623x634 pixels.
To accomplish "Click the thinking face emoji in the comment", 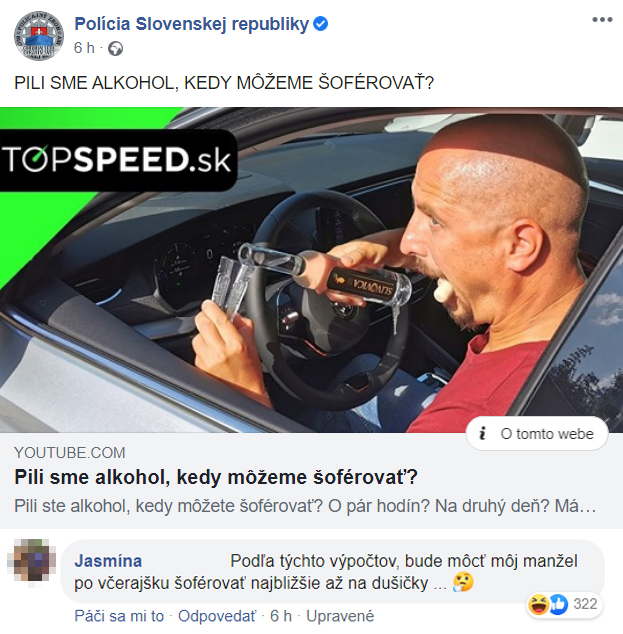I will click(463, 583).
